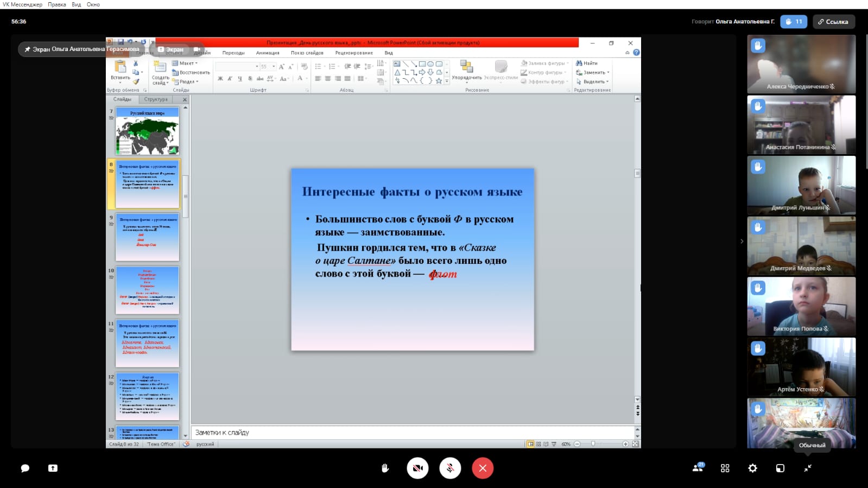Image resolution: width=868 pixels, height=488 pixels.
Task: Click the raised hands counter showing 11
Action: tap(794, 22)
